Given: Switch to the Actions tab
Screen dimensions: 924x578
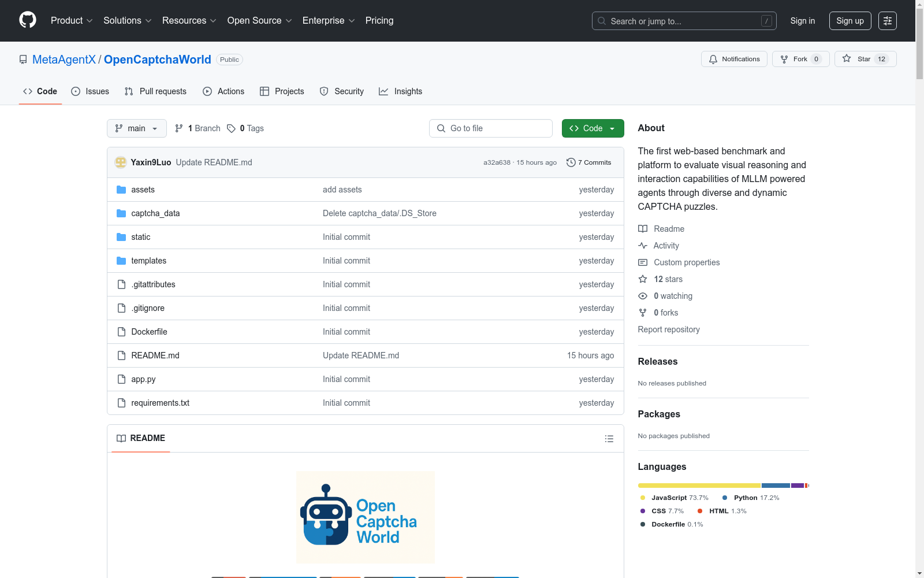Looking at the screenshot, I should [x=223, y=91].
